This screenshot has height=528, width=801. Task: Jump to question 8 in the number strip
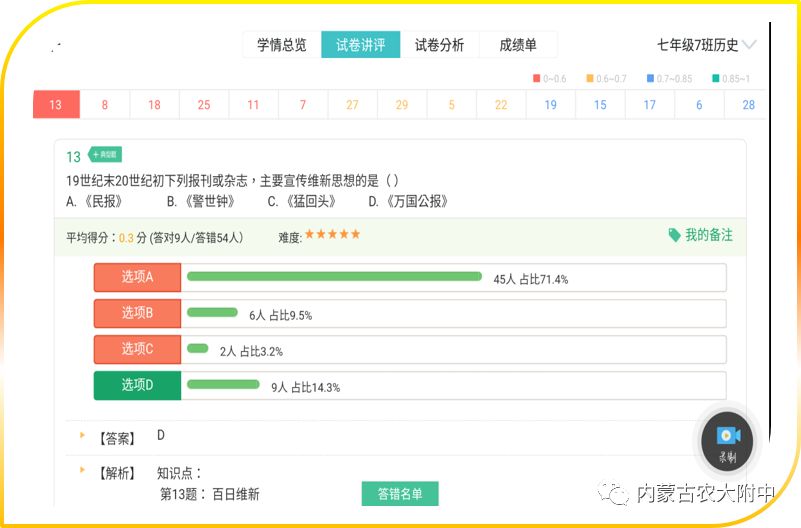coord(105,105)
